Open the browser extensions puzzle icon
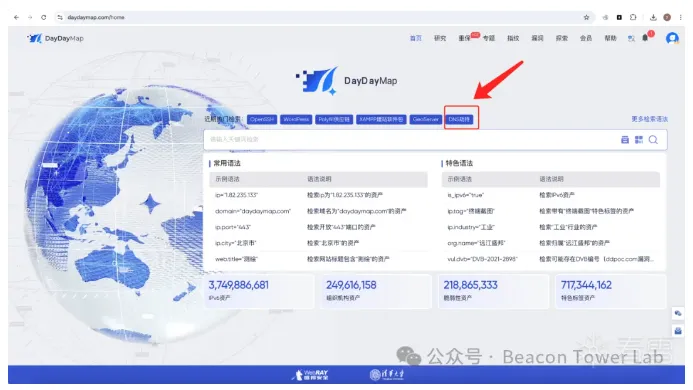 click(633, 17)
